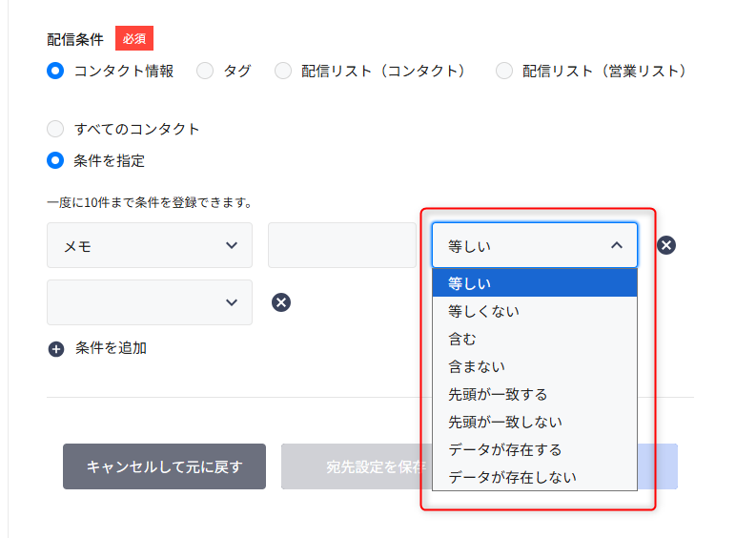Select the タグ radio option
This screenshot has height=538, width=756.
(x=205, y=71)
